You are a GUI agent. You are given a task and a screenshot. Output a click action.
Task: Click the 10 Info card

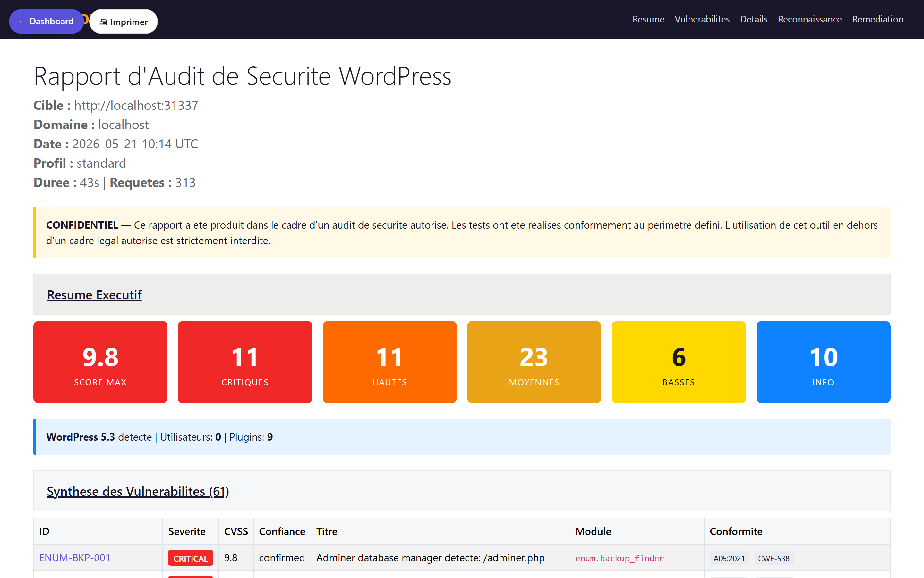click(x=823, y=362)
